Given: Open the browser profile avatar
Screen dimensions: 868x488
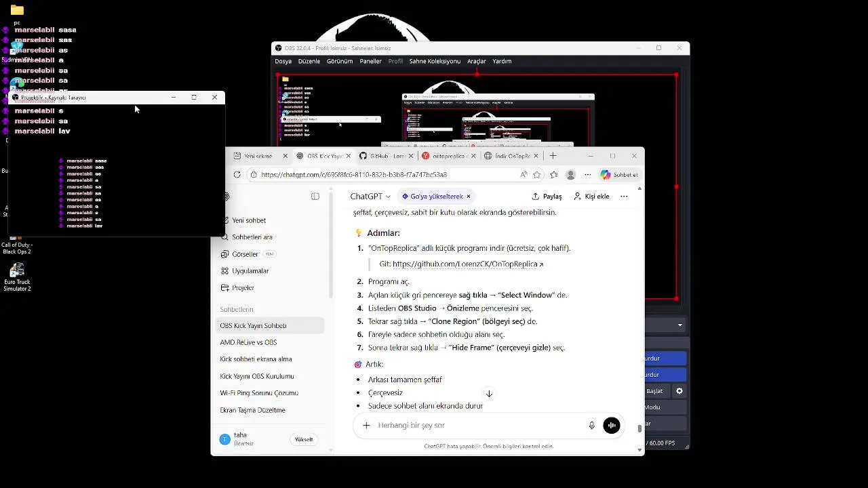Looking at the screenshot, I should coord(571,174).
